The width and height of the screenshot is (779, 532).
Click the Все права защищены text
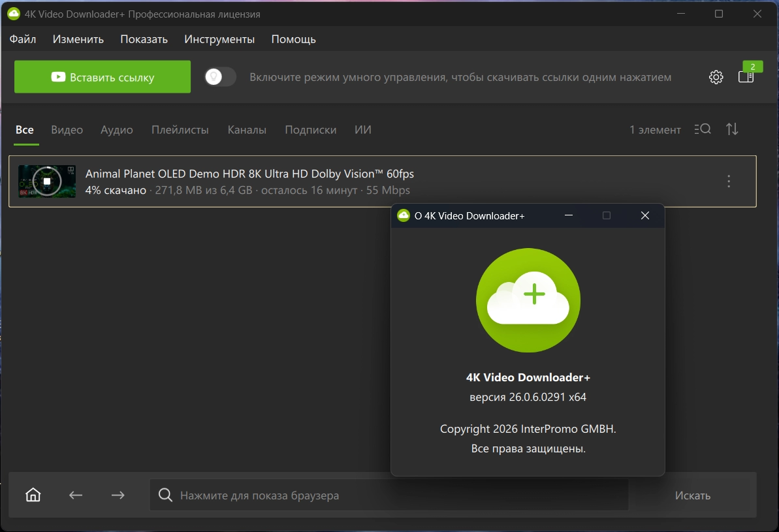(528, 448)
